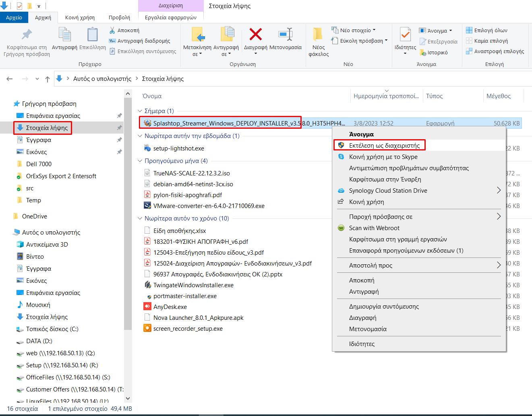Switch to the Αρχείο tab
Viewport: 532px width, 416px height.
click(x=14, y=18)
